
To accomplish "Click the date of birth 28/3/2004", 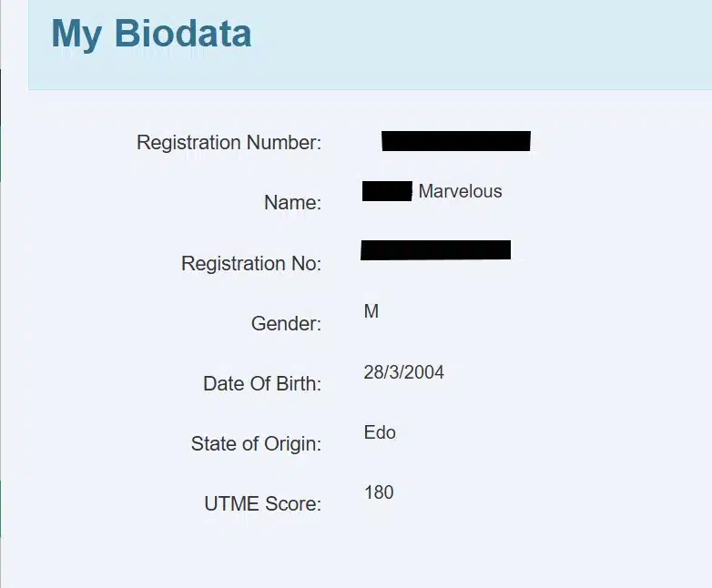I will 403,372.
